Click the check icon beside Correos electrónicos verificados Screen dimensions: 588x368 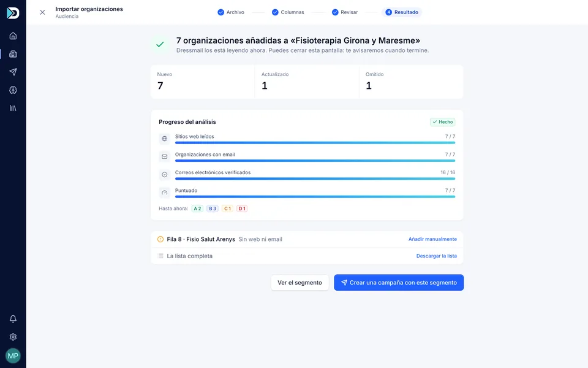pyautogui.click(x=165, y=175)
